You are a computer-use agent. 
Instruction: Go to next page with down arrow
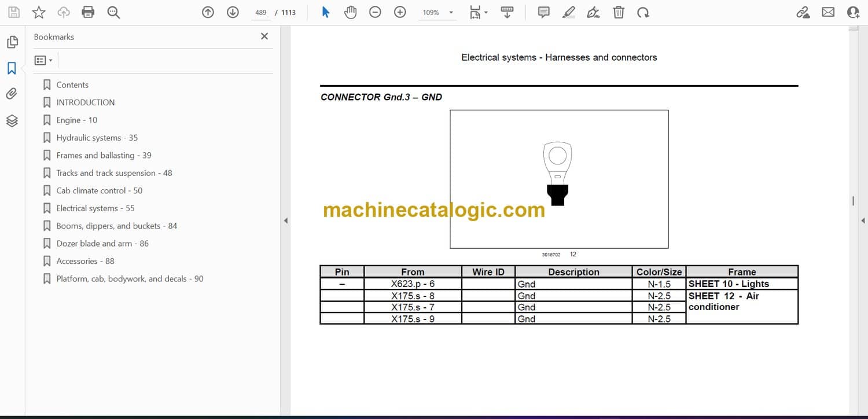click(x=233, y=12)
